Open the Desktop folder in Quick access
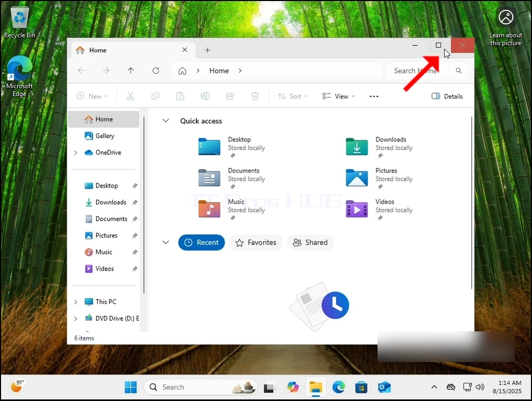This screenshot has width=532, height=401. [210, 147]
